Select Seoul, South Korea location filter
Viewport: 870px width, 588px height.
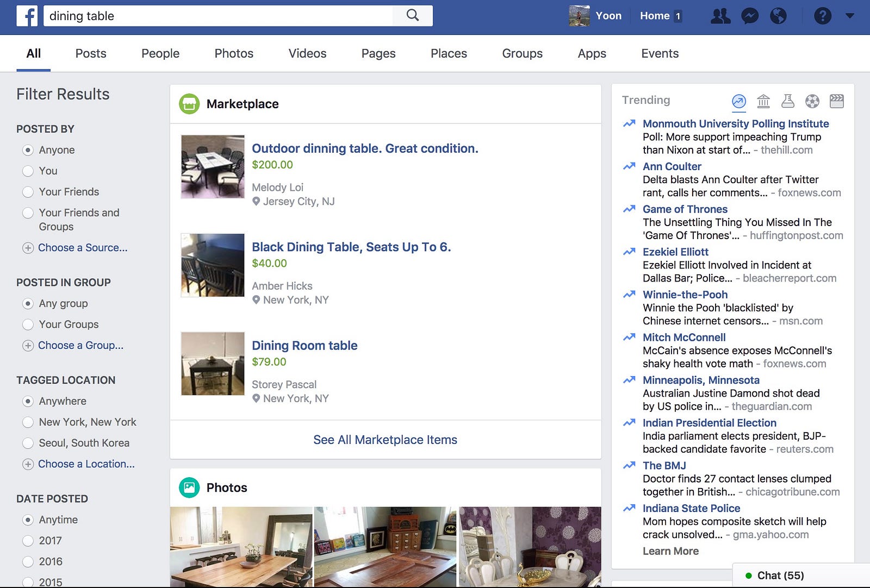28,443
